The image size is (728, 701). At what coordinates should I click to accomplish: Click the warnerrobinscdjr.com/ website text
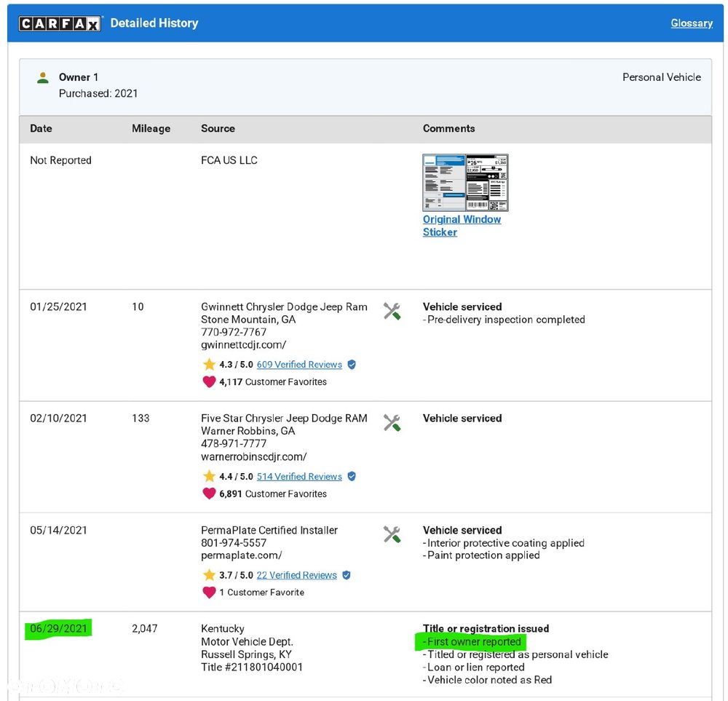(253, 457)
